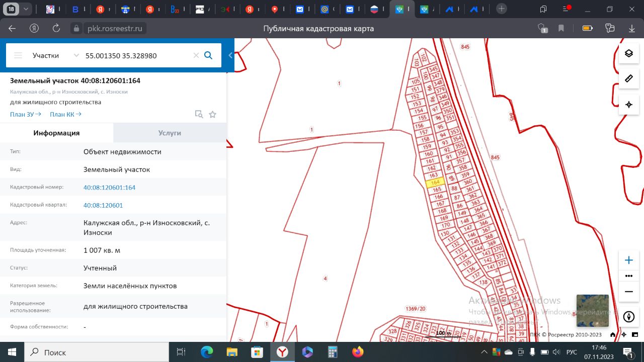Open the map layers panel
The image size is (644, 362).
click(628, 54)
